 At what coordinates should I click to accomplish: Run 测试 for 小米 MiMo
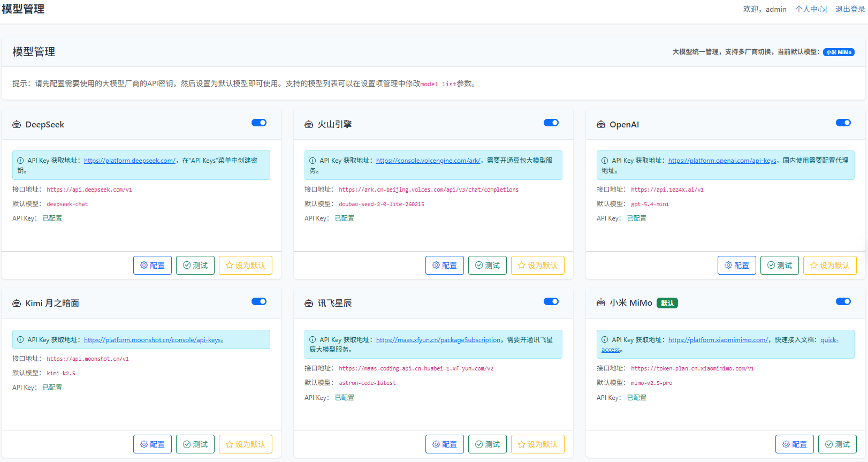coord(837,444)
